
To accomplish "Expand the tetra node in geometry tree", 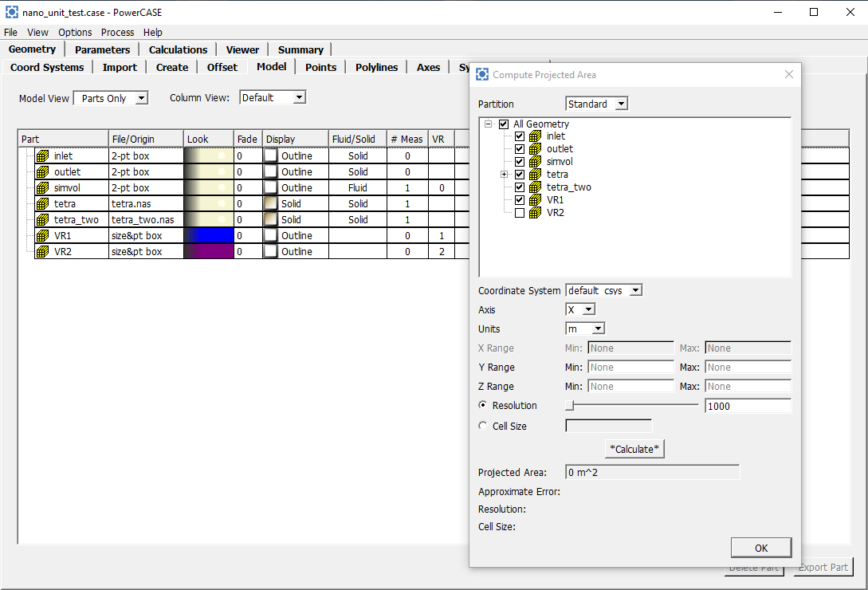I will click(504, 175).
